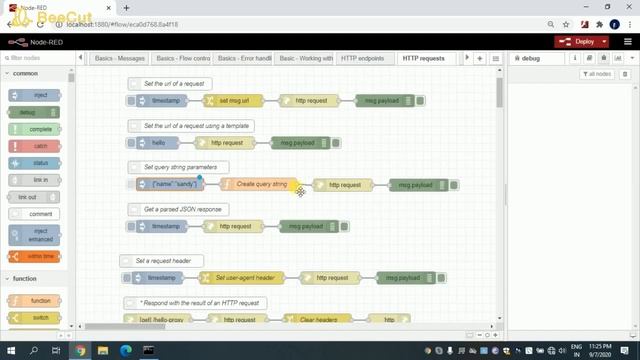Select the debug node in the palette
The image size is (640, 360).
(34, 112)
